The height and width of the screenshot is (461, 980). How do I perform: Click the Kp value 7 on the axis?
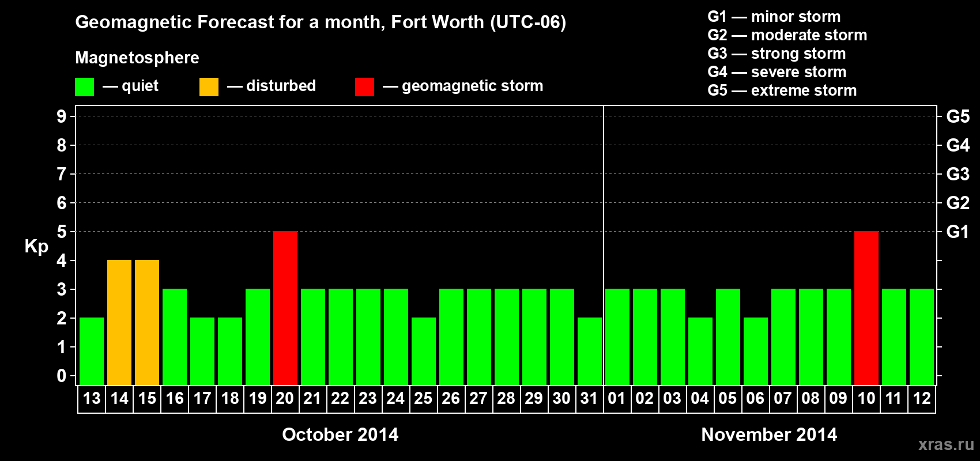click(x=62, y=174)
